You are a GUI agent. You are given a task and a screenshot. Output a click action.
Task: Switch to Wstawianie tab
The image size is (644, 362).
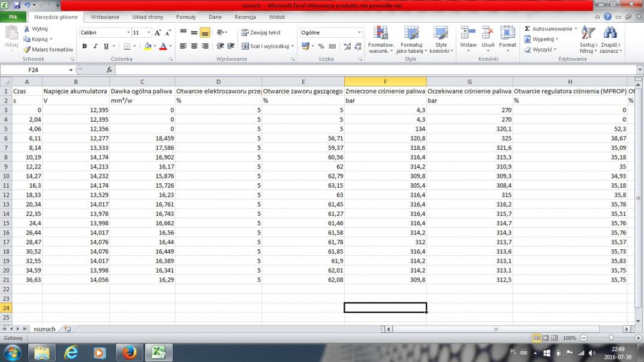coord(105,17)
